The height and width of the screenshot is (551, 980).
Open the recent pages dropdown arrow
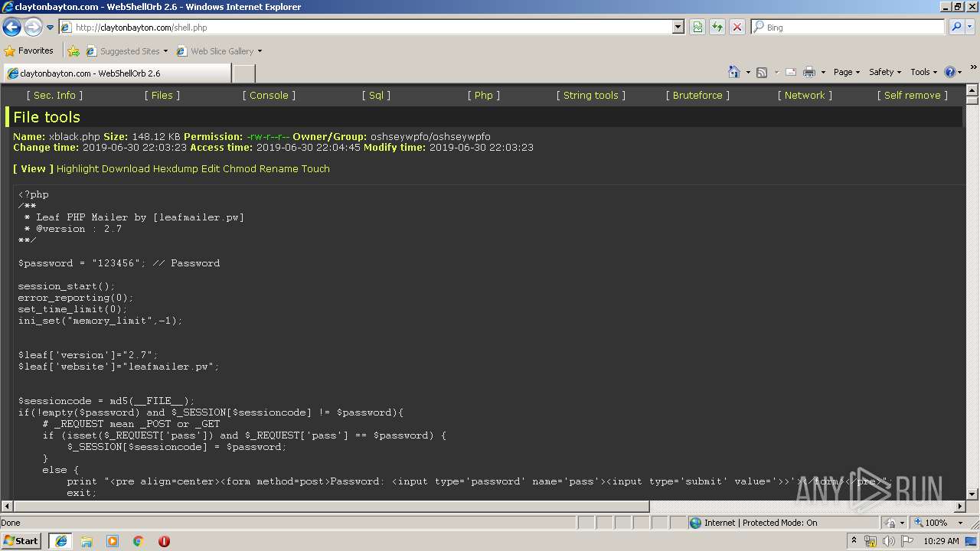pos(51,28)
